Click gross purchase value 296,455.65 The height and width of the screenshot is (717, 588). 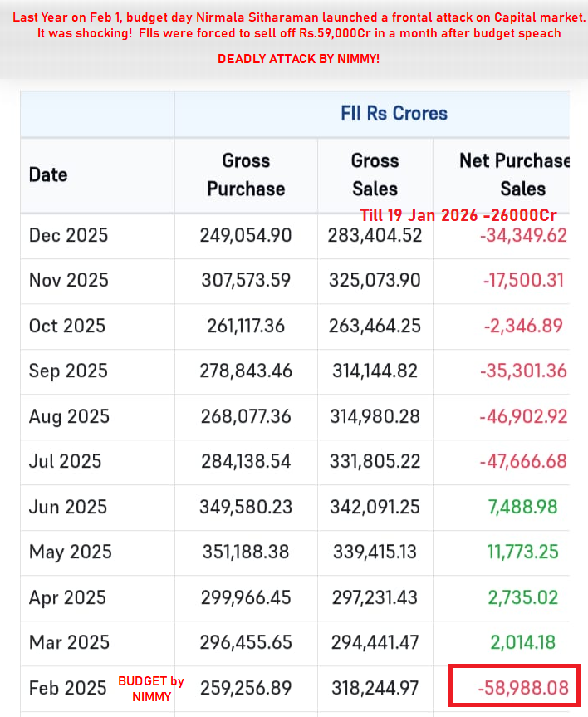246,642
